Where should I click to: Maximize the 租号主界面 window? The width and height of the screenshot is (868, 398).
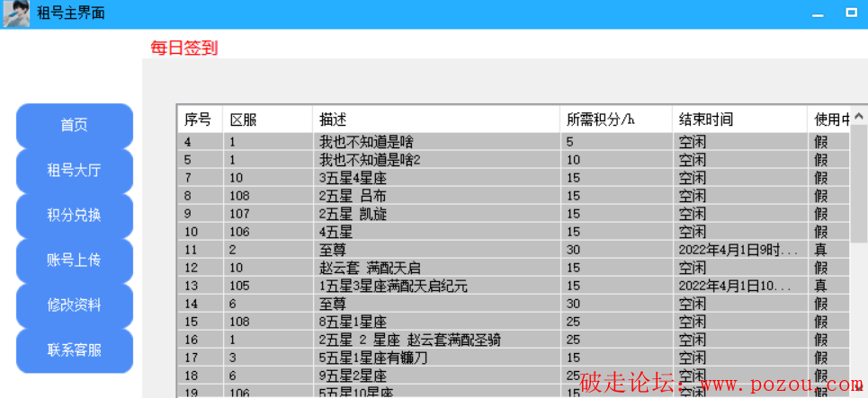tap(850, 13)
